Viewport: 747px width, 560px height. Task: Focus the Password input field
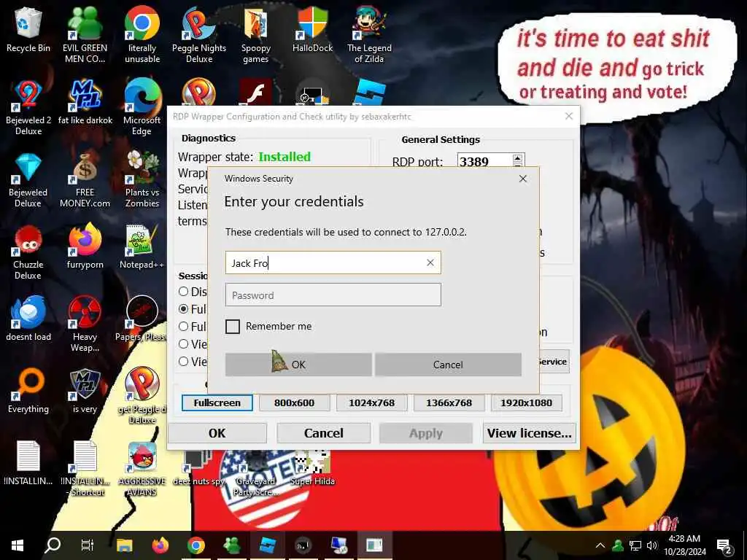click(333, 295)
